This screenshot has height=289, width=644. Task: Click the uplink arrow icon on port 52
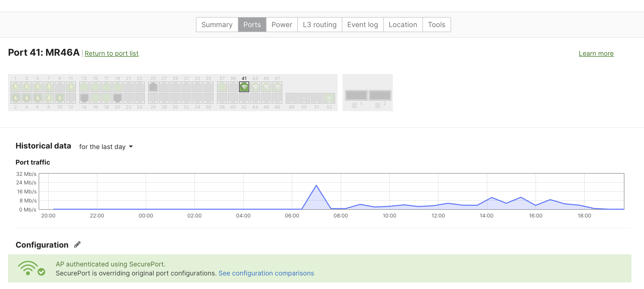pyautogui.click(x=329, y=98)
